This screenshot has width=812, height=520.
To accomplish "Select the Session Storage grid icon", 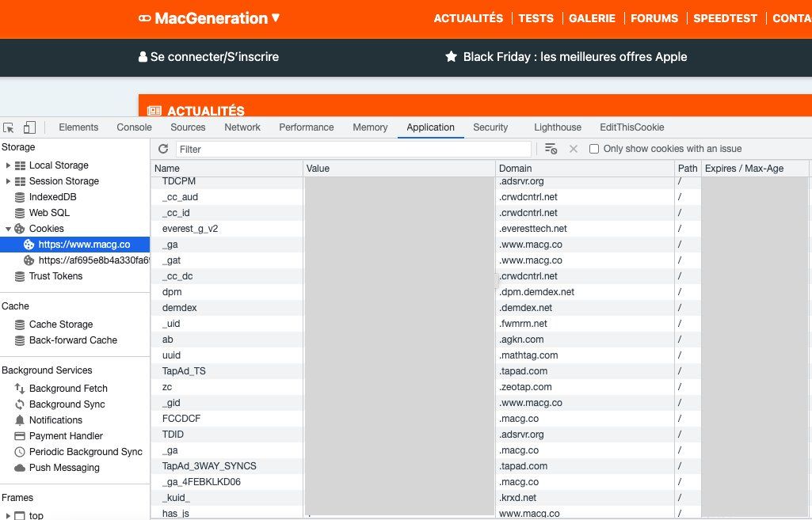I will click(x=20, y=181).
